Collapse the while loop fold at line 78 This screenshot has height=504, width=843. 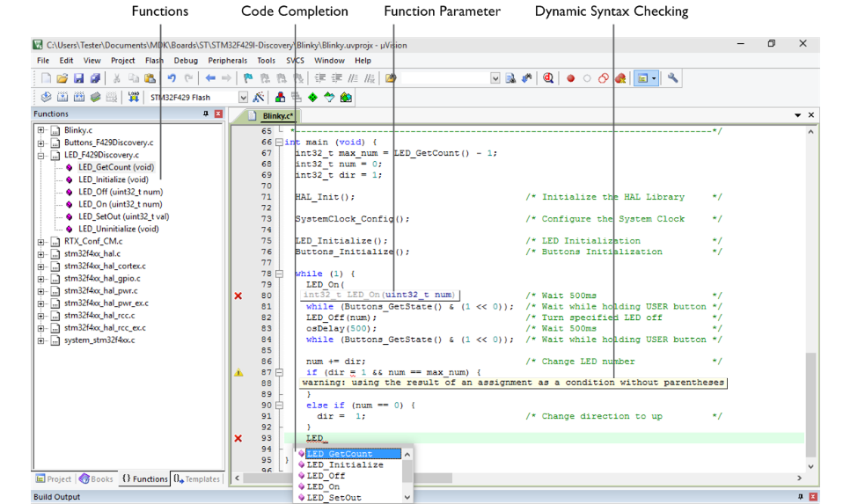279,274
